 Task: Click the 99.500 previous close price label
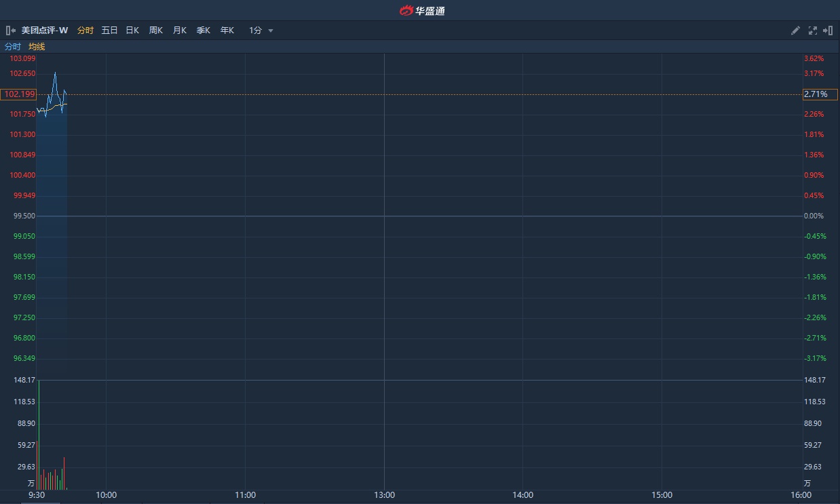(24, 216)
